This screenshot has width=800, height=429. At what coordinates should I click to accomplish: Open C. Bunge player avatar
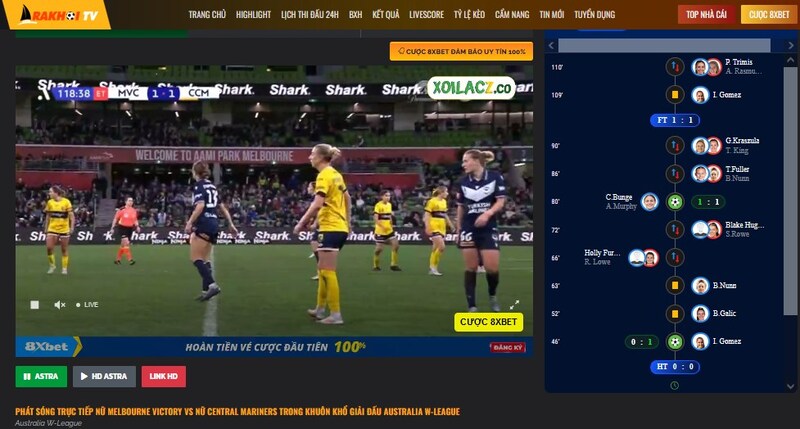pyautogui.click(x=649, y=202)
